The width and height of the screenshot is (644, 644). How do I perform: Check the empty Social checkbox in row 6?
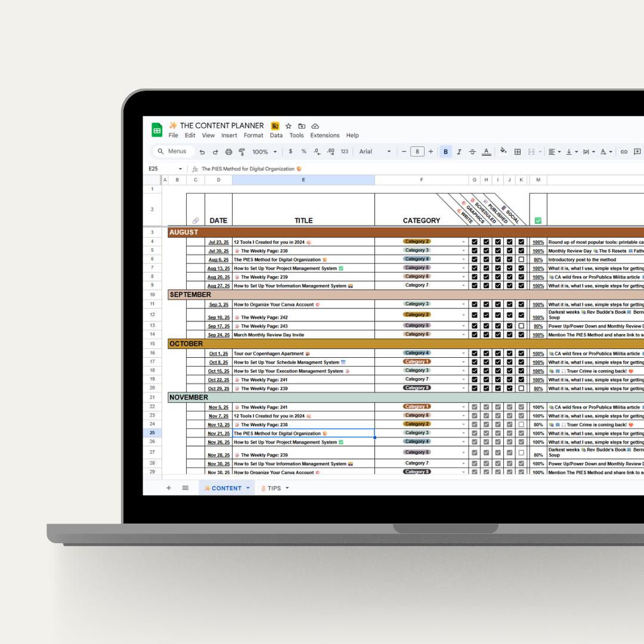pos(521,259)
